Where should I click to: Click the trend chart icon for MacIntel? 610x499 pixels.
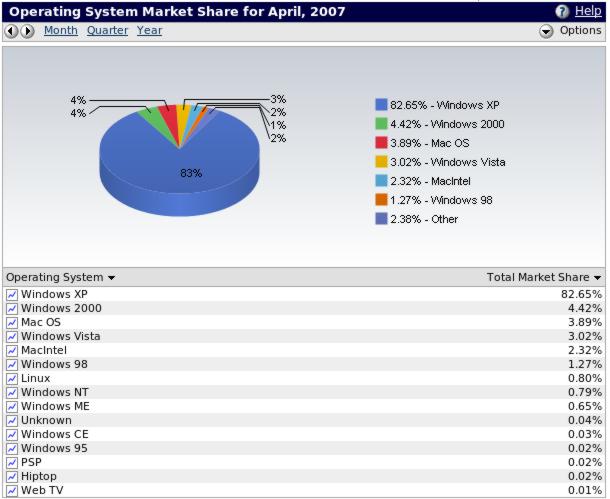pos(12,351)
